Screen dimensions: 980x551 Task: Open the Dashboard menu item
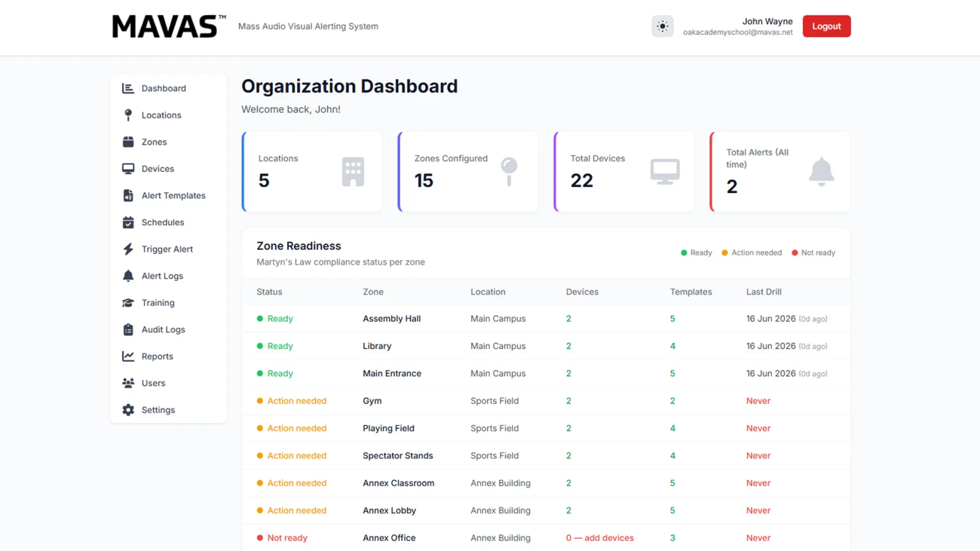point(168,88)
